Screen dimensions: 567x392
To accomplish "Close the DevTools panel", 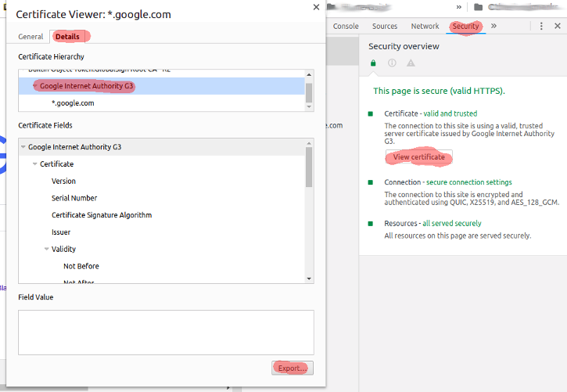I will [558, 26].
